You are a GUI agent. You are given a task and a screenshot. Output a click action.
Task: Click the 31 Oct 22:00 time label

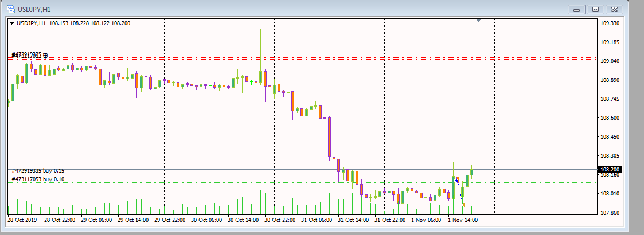(390, 220)
